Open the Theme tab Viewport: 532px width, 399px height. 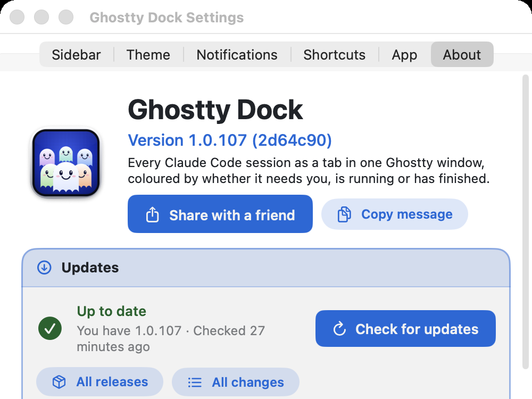click(x=148, y=55)
